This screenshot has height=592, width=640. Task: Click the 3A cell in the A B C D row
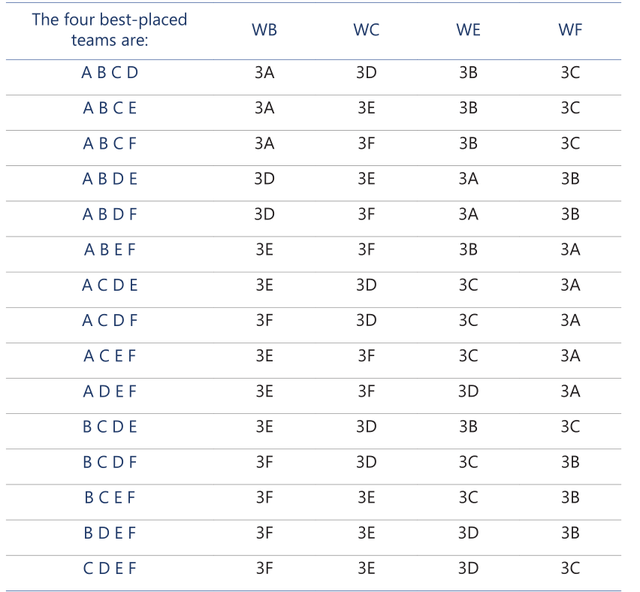tap(264, 73)
